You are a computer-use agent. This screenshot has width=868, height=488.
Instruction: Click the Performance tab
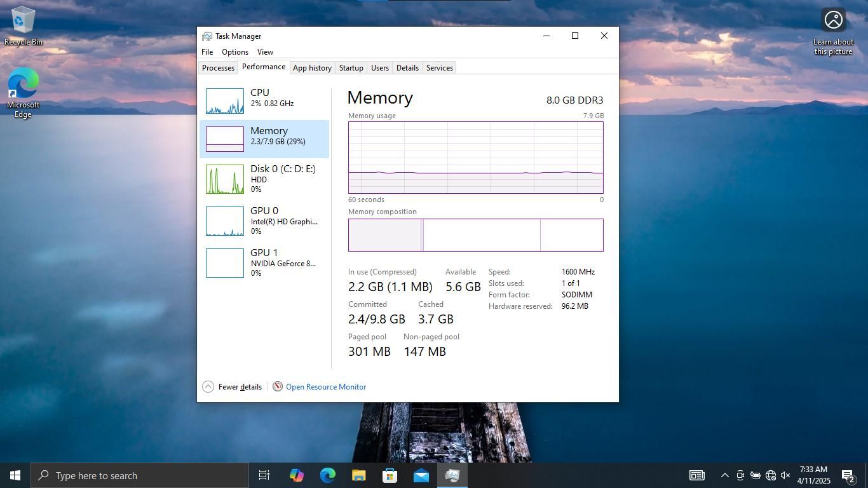(x=264, y=67)
